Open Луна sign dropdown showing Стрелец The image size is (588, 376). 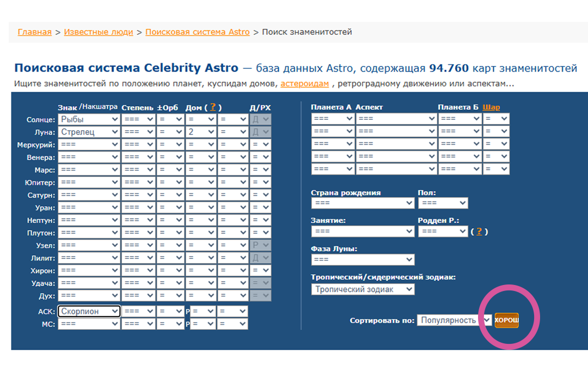tap(89, 132)
